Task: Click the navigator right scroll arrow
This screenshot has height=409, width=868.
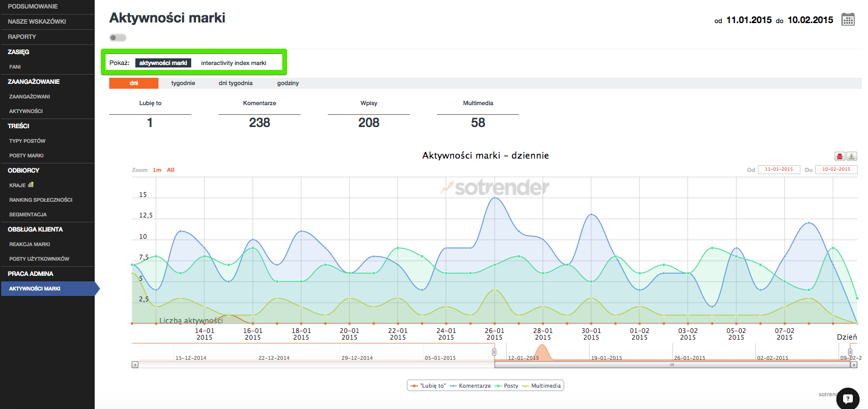Action: coord(854,365)
